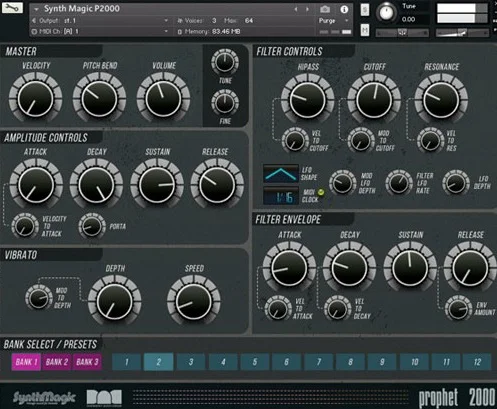The height and width of the screenshot is (409, 497).
Task: Click the header Tune knob
Action: [x=386, y=13]
